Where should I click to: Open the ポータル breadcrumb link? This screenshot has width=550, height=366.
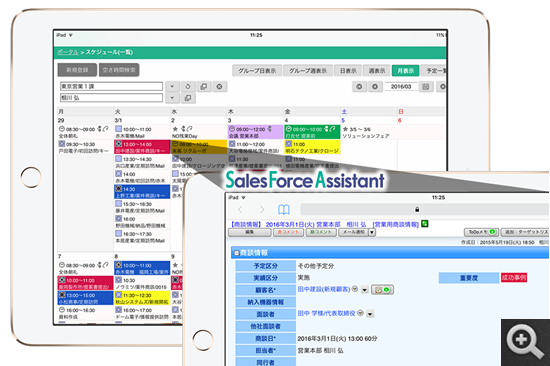tap(68, 52)
